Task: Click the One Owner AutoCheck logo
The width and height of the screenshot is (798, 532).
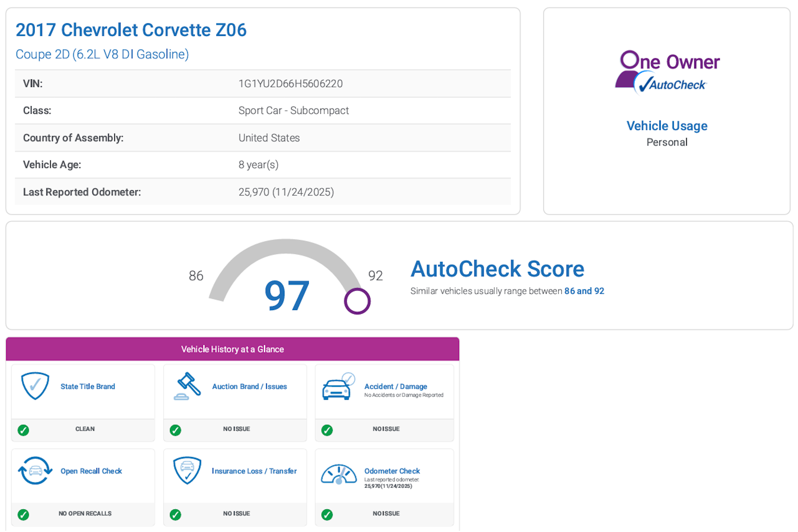Action: [667, 72]
